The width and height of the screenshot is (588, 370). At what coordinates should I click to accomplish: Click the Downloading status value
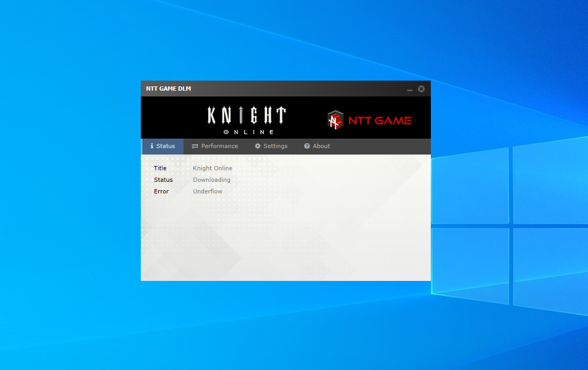point(211,180)
